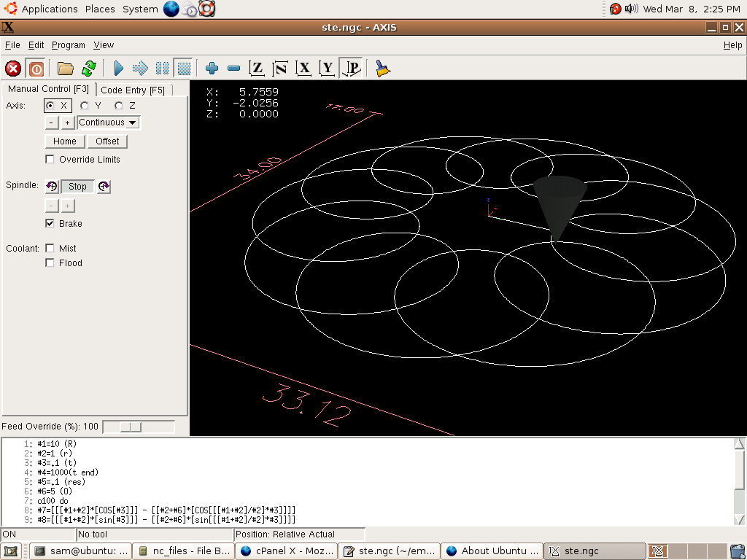
Task: Switch to About Ubuntu taskbar window
Action: [x=492, y=551]
